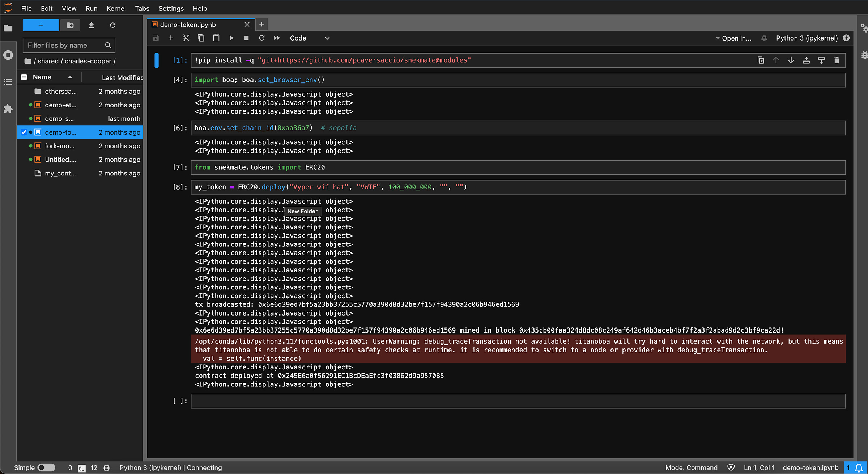Open the Edit menu
Viewport: 868px width, 474px height.
pyautogui.click(x=47, y=8)
